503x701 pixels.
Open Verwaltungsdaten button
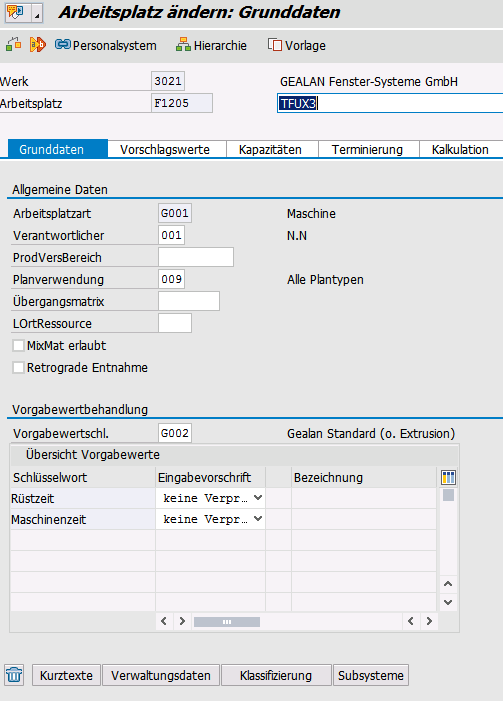pos(161,675)
